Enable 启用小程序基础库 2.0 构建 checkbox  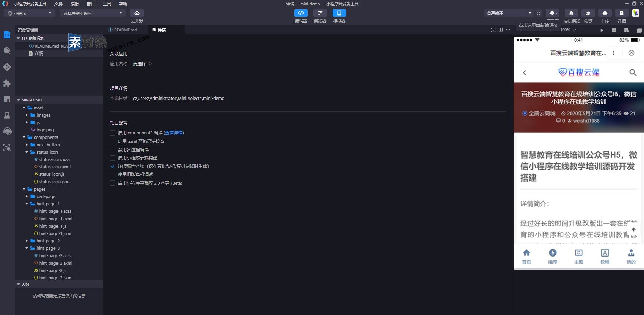coord(113,183)
